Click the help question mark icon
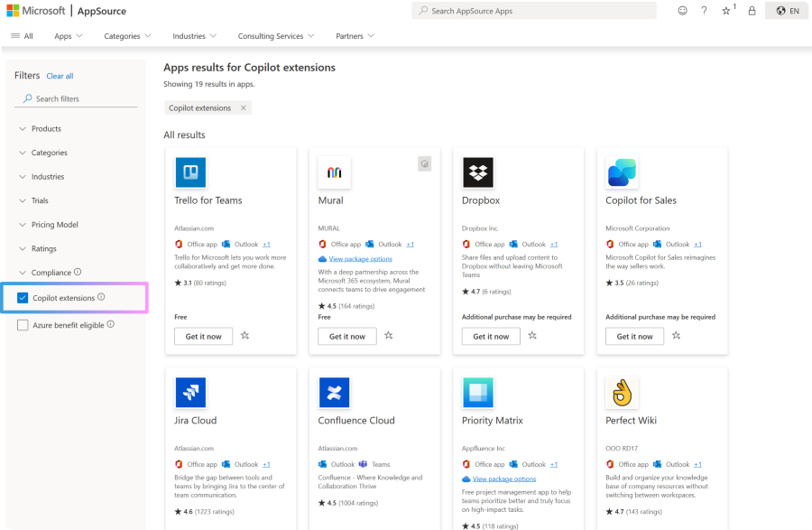Screen dimensions: 812x530 coord(705,10)
